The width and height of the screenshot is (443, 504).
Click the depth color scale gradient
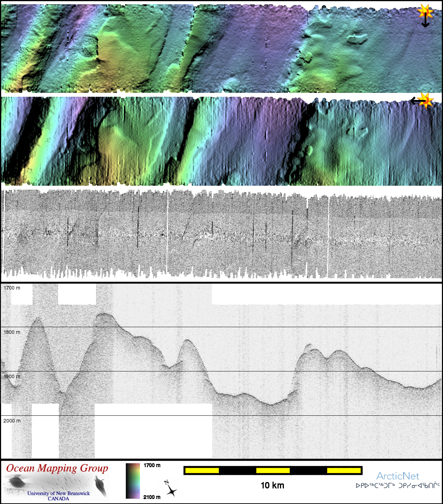tap(133, 481)
